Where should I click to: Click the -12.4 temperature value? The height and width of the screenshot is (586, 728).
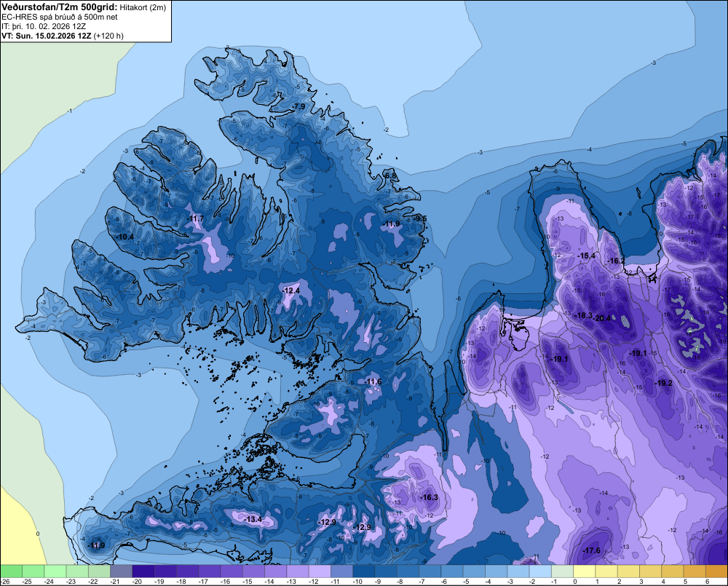(291, 290)
